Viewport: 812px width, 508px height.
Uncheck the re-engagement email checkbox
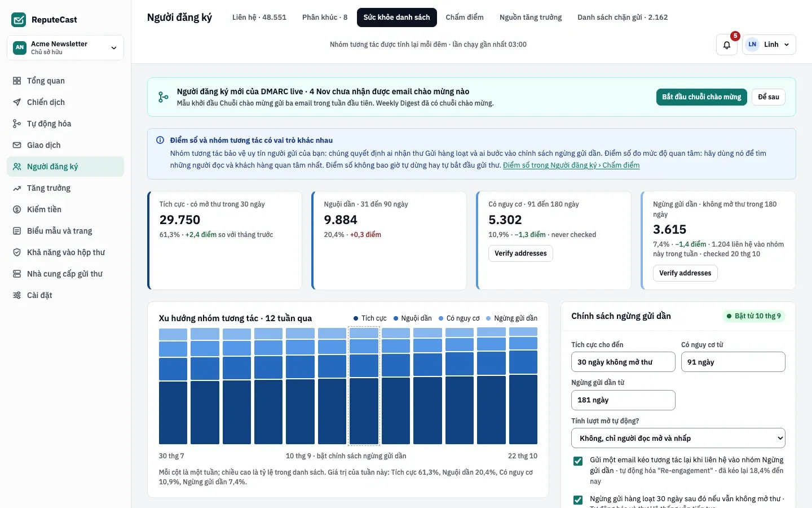click(578, 461)
